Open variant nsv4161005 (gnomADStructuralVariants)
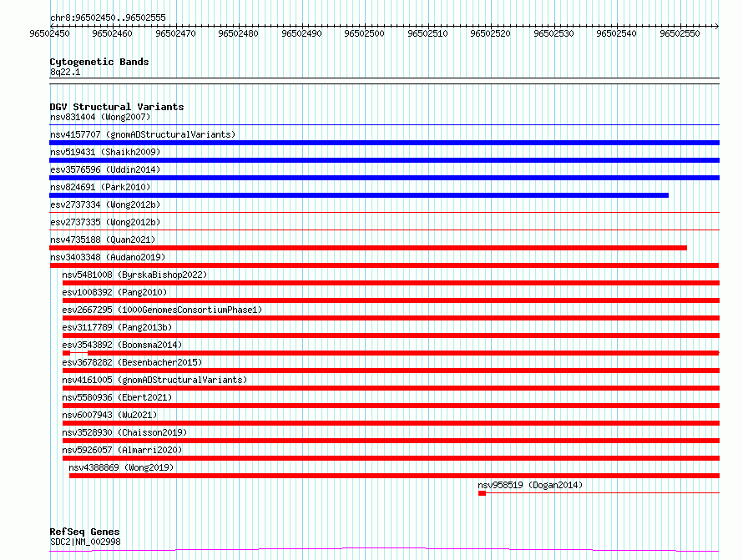 click(154, 380)
